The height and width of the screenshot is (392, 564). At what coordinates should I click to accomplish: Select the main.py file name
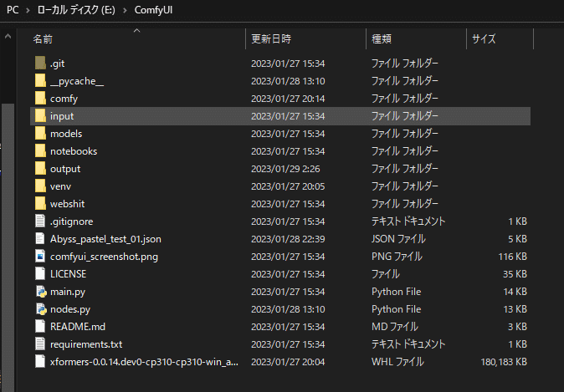[68, 292]
